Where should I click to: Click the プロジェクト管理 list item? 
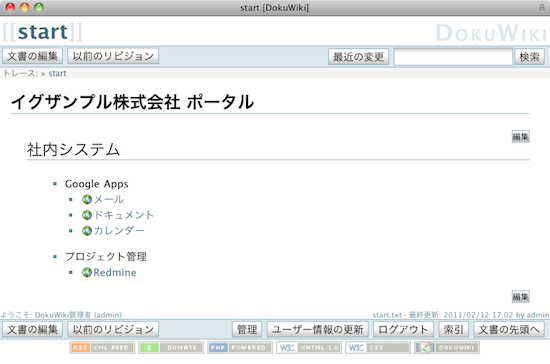tap(106, 257)
